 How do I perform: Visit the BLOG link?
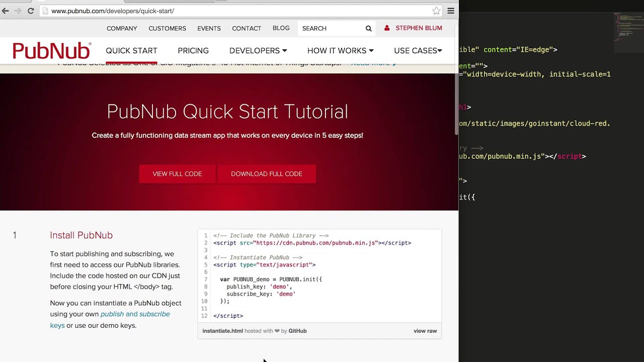pyautogui.click(x=281, y=28)
